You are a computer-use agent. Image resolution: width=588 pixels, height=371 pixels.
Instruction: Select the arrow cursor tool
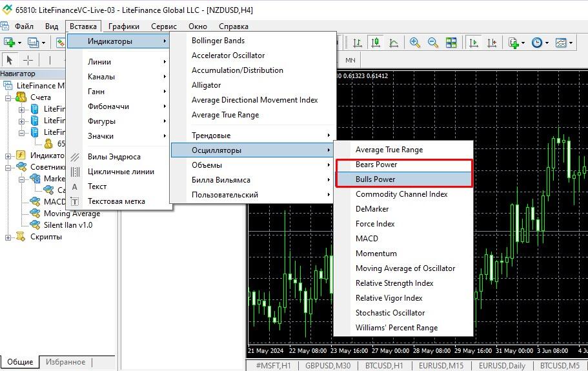click(x=10, y=60)
